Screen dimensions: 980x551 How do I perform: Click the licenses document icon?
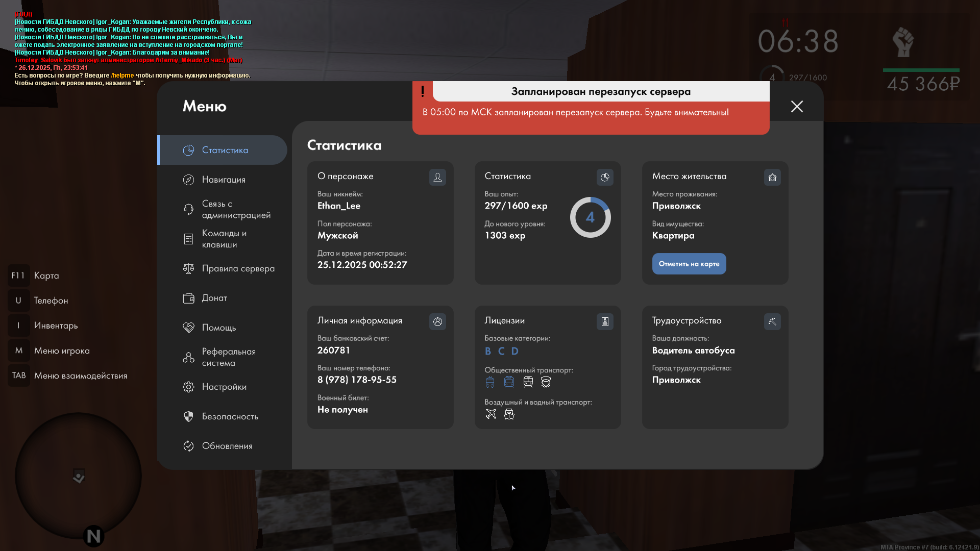click(x=605, y=321)
